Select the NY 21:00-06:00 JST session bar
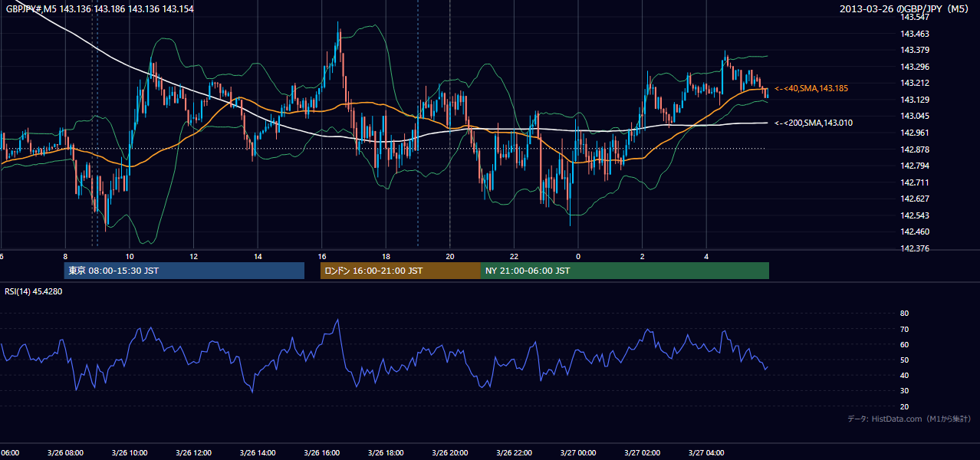Image resolution: width=980 pixels, height=460 pixels. (x=625, y=271)
